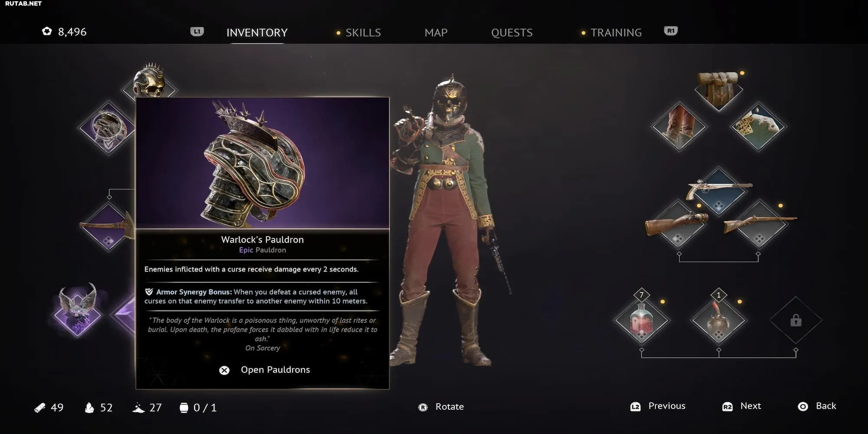
Task: Select the map item slot
Action: [758, 126]
